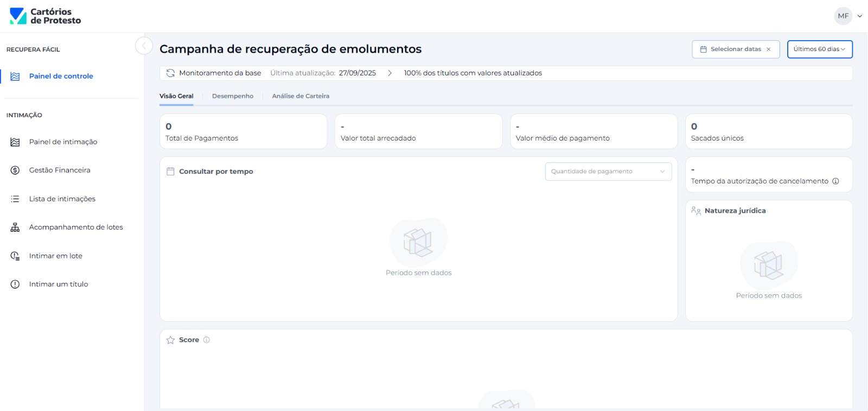Image resolution: width=868 pixels, height=411 pixels.
Task: Click the 27/09/2025 update date
Action: click(x=358, y=73)
